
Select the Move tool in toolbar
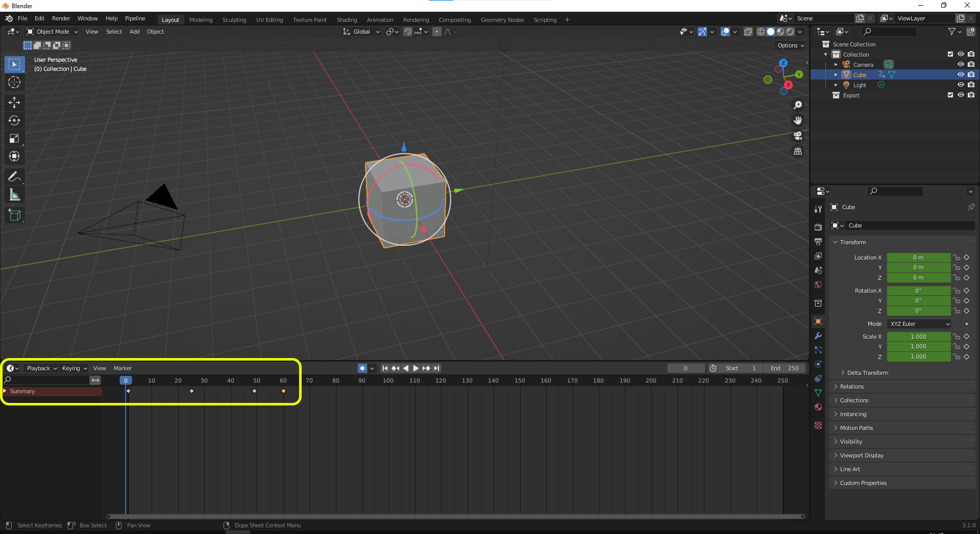tap(14, 103)
